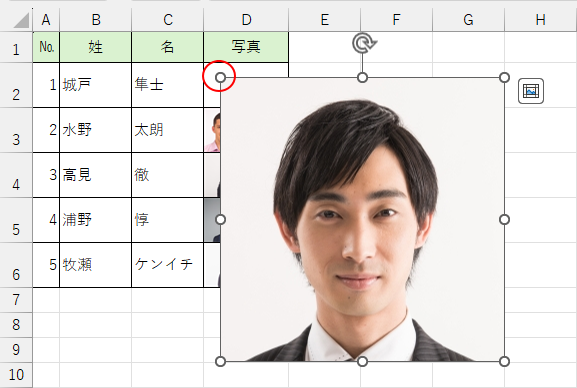
Task: Click the bottom-left resize handle of the photo
Action: click(220, 361)
